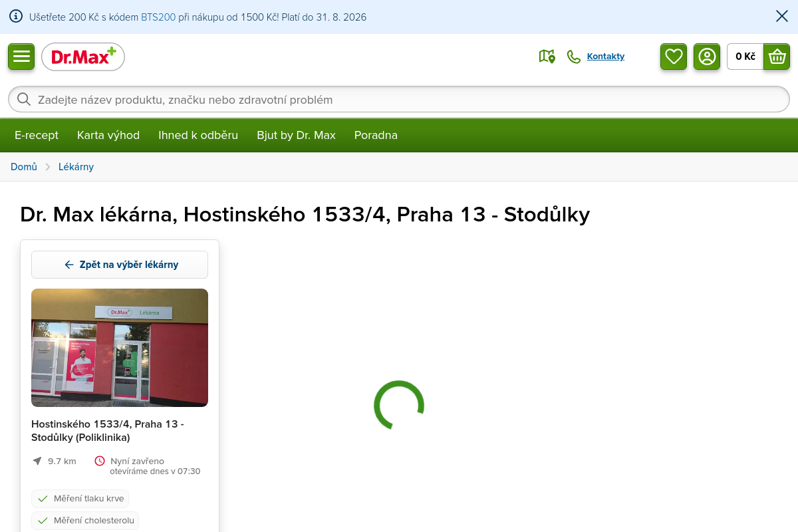Click the red clock opening-hours icon
Image resolution: width=798 pixels, height=532 pixels.
[100, 461]
